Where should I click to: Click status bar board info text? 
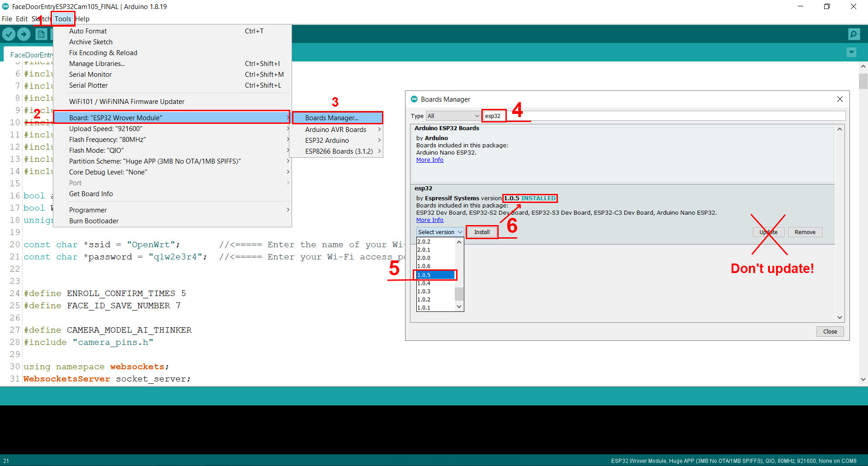point(734,461)
